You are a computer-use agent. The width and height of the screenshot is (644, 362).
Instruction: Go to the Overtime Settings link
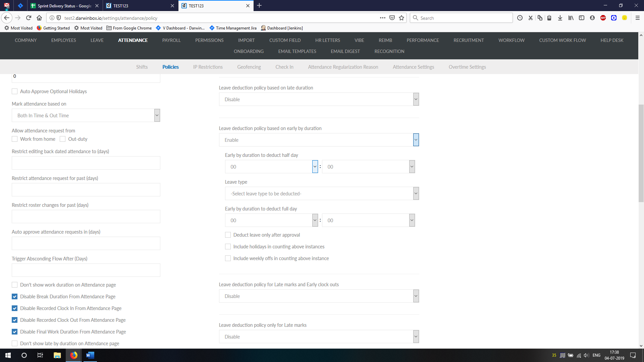(467, 67)
